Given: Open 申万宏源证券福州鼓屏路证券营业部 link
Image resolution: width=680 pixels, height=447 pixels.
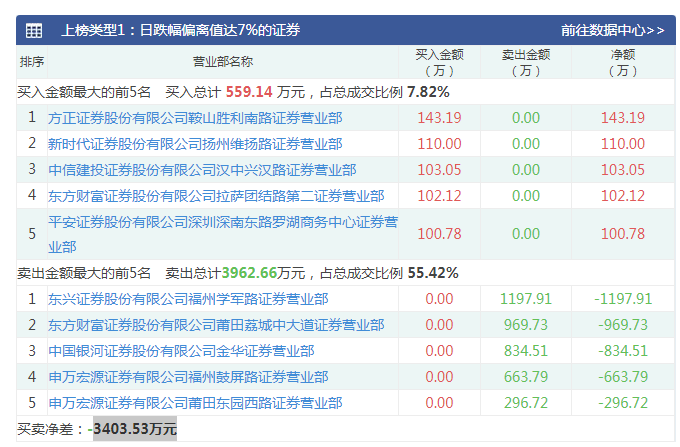Looking at the screenshot, I should 188,377.
